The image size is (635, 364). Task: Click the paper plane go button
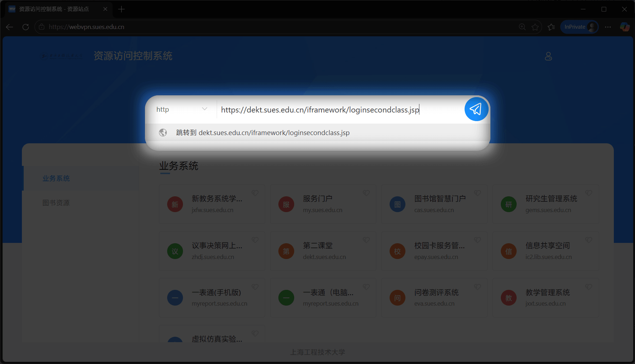476,109
